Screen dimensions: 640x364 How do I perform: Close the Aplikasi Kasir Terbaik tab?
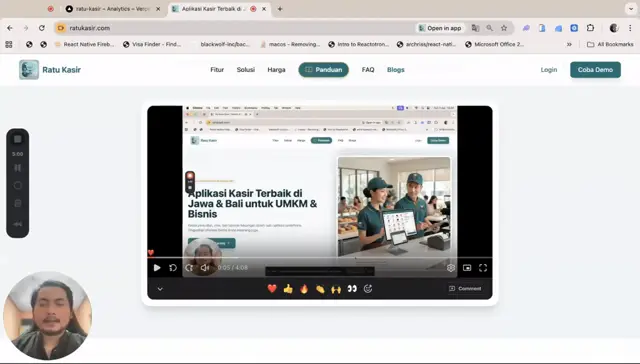click(264, 9)
